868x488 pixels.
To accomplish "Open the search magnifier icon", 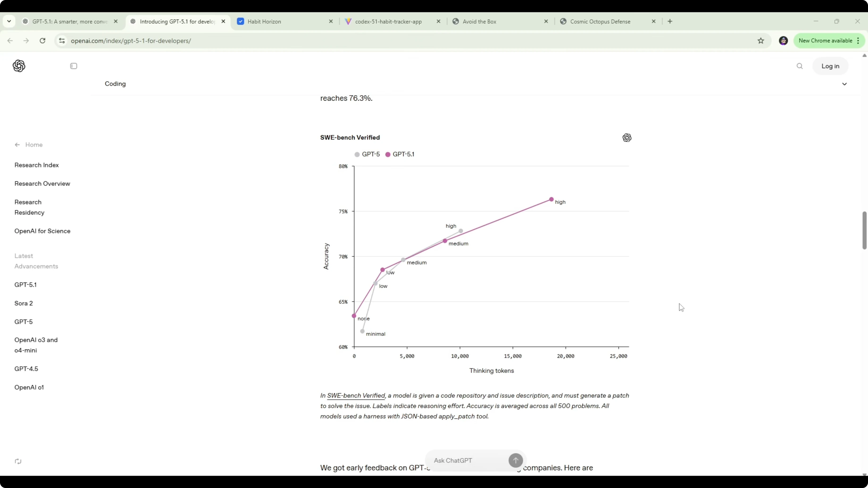I will click(800, 66).
